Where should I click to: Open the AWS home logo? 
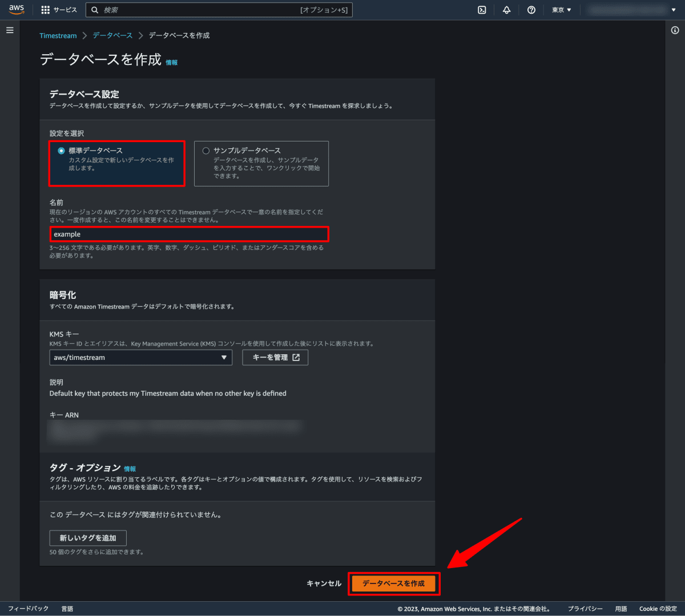(x=17, y=10)
